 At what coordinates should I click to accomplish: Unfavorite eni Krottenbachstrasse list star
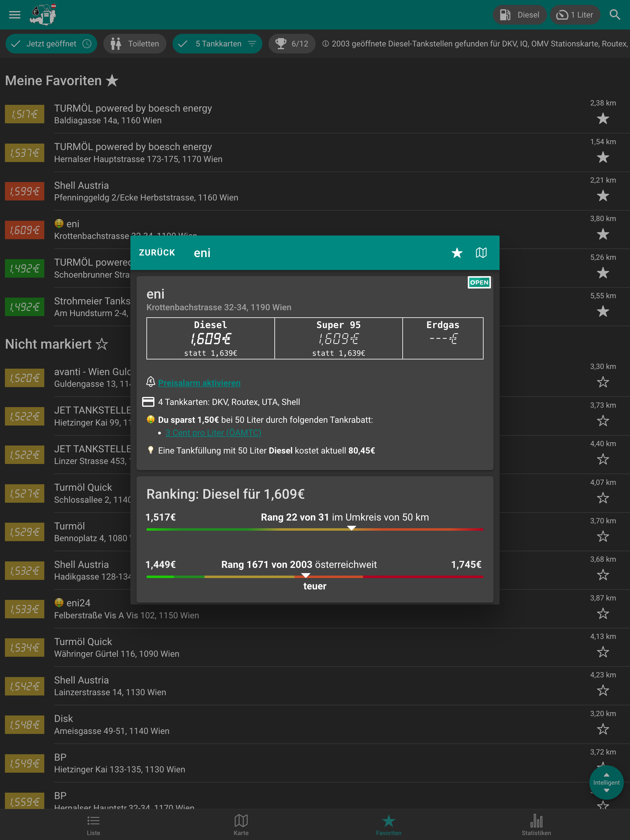[603, 234]
